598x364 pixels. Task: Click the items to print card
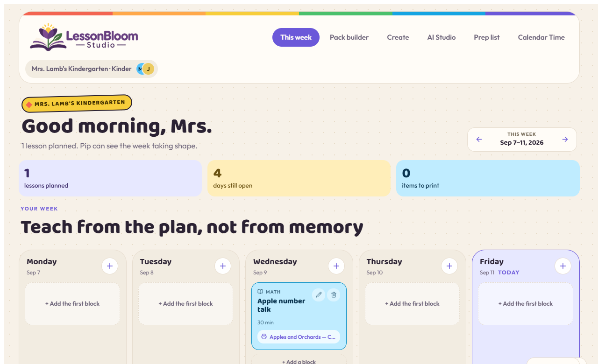(x=488, y=178)
